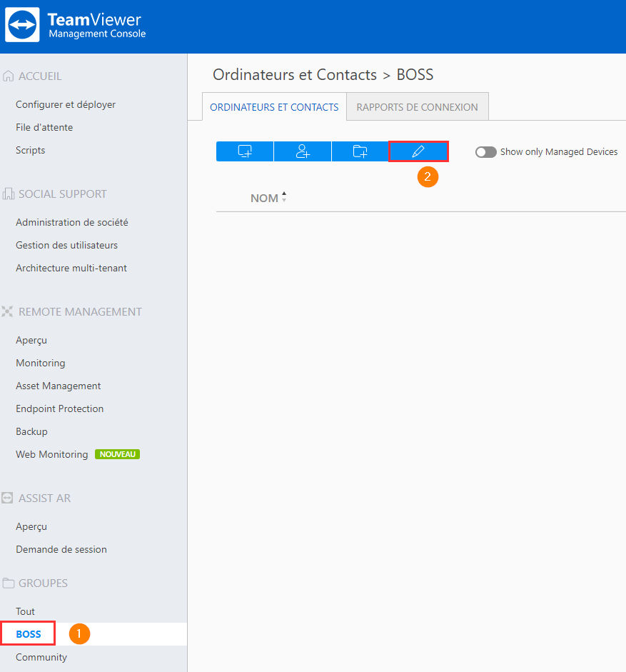The height and width of the screenshot is (672, 626).
Task: Select the Tout group
Action: (25, 611)
